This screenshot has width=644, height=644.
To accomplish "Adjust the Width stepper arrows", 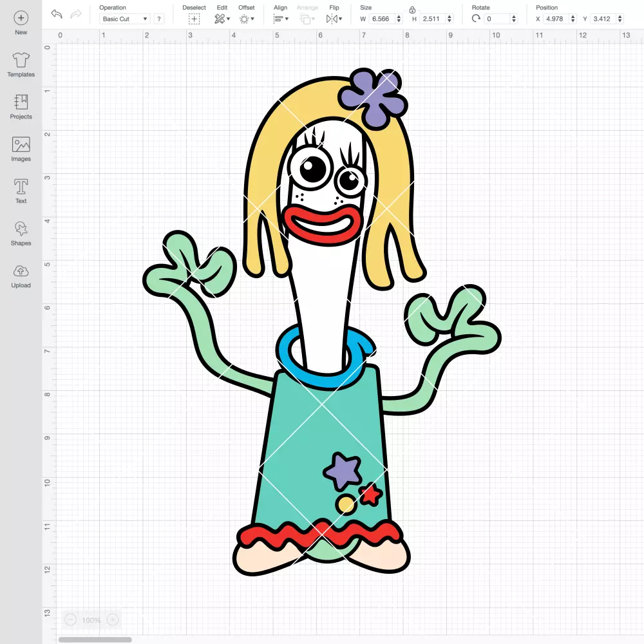I will tap(399, 19).
